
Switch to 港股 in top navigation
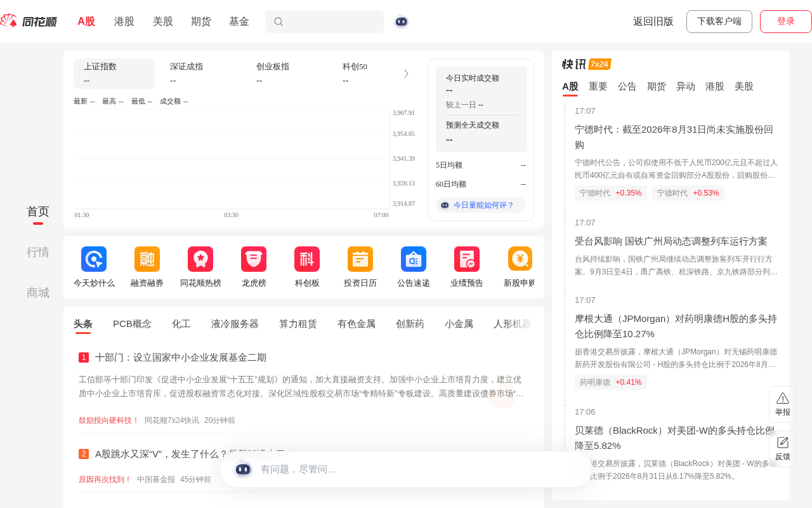point(124,22)
